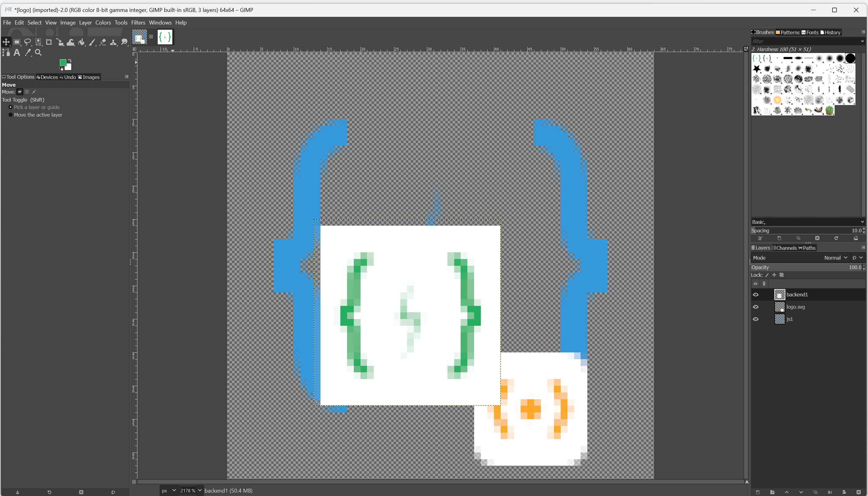Select the Crop tool

[49, 42]
